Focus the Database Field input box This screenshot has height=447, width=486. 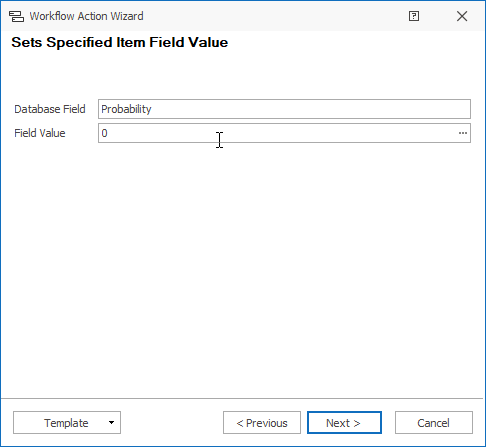[284, 109]
